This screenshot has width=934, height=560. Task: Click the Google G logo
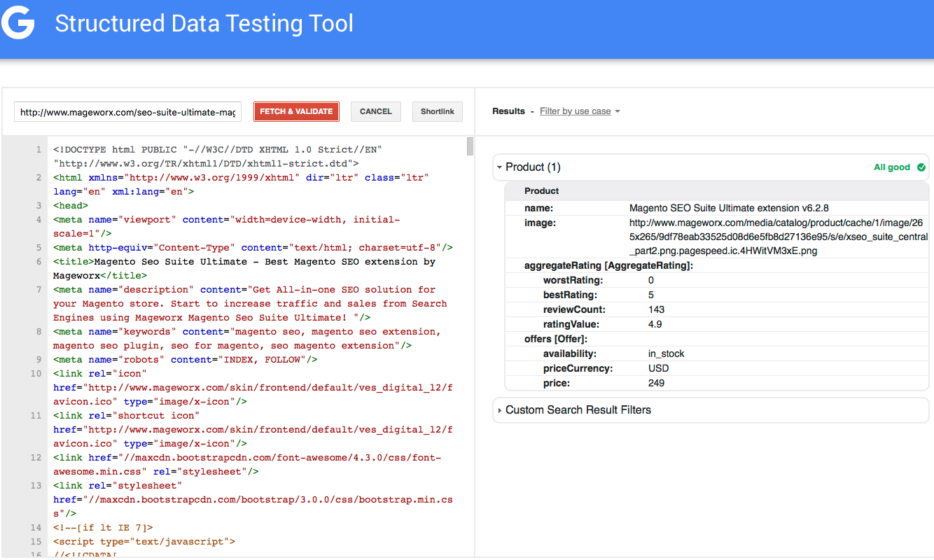[x=18, y=23]
